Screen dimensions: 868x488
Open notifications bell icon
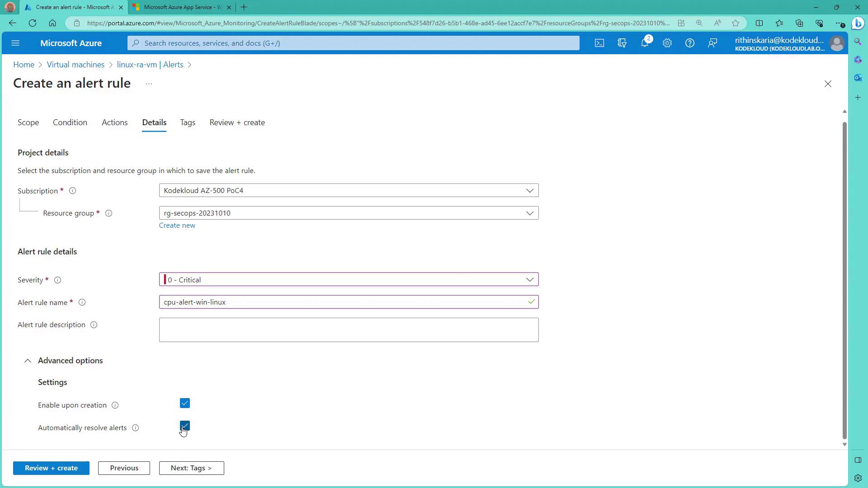coord(645,43)
